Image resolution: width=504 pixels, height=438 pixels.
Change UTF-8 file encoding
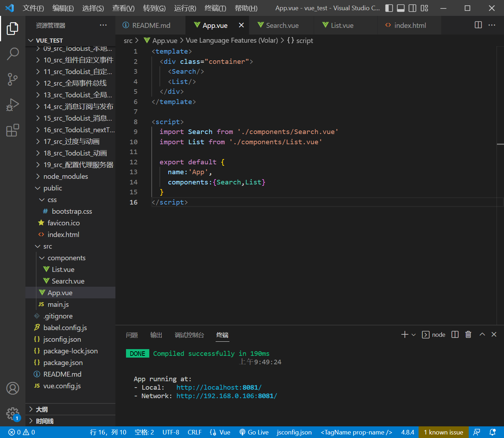click(x=171, y=432)
